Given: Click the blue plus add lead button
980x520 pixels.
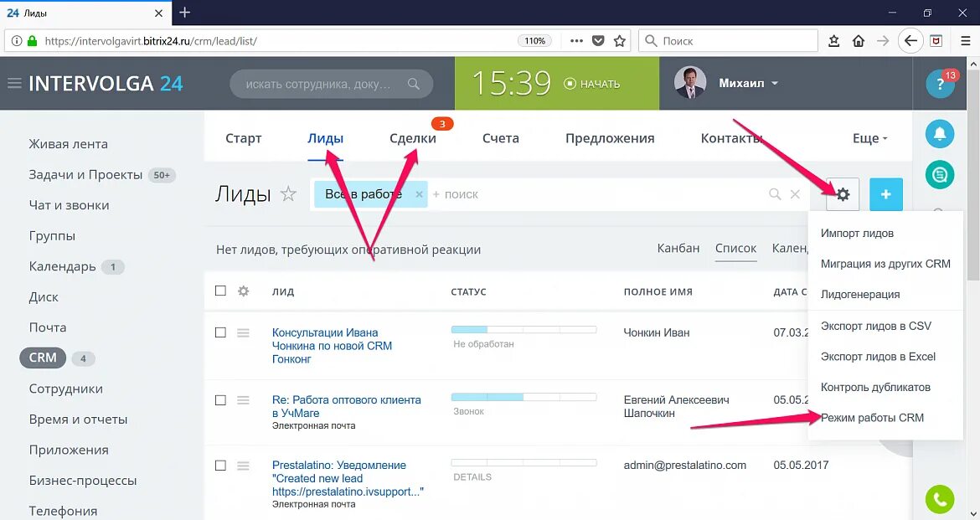Looking at the screenshot, I should 885,194.
